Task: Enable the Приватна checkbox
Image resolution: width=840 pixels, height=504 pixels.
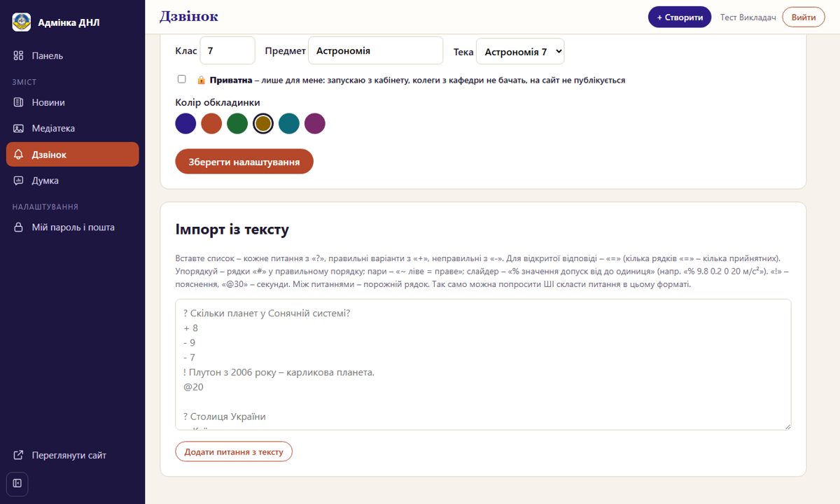Action: pos(182,79)
